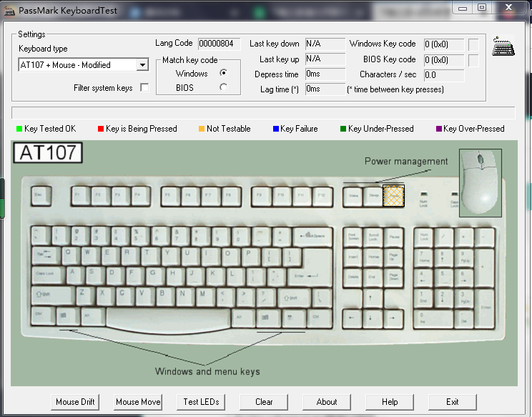The image size is (532, 417).
Task: Open the About dialog
Action: (327, 402)
